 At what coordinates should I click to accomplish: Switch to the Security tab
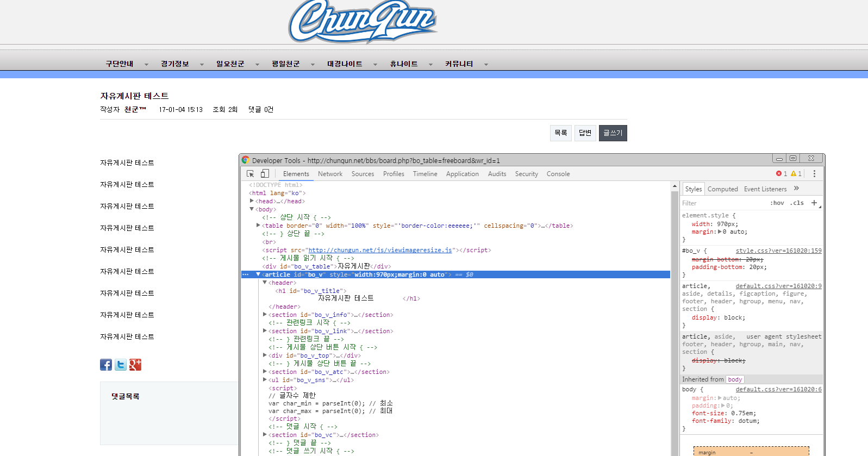point(527,174)
